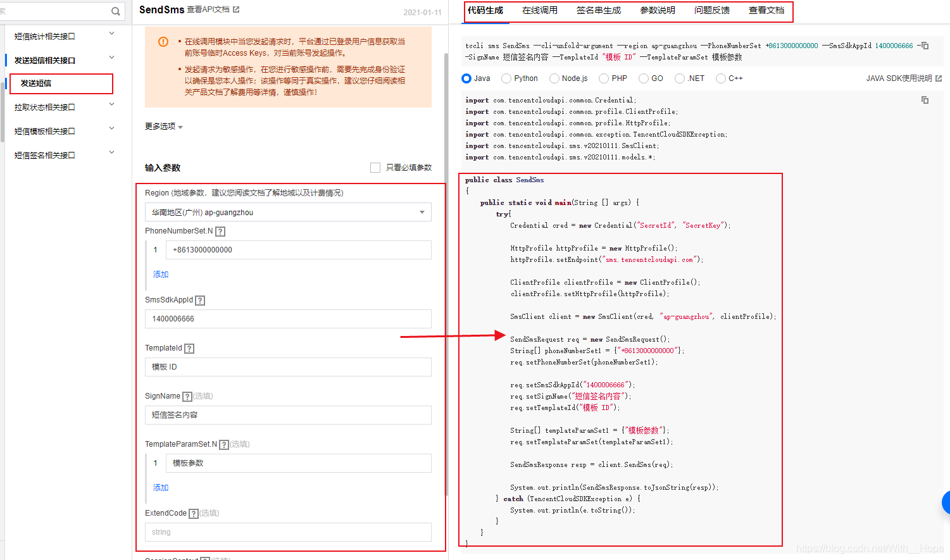Open 查看API文档 link
This screenshot has height=560, width=950.
click(208, 9)
